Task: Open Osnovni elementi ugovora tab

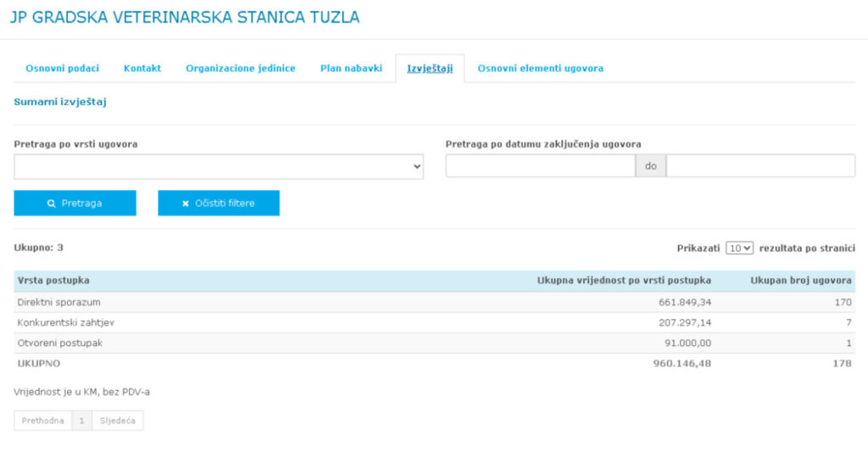Action: 540,69
